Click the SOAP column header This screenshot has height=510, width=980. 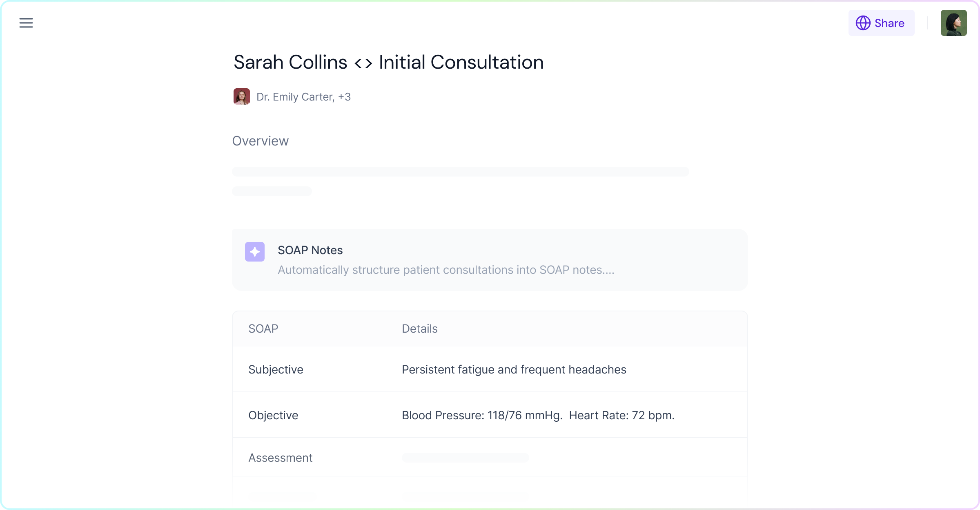coord(263,329)
